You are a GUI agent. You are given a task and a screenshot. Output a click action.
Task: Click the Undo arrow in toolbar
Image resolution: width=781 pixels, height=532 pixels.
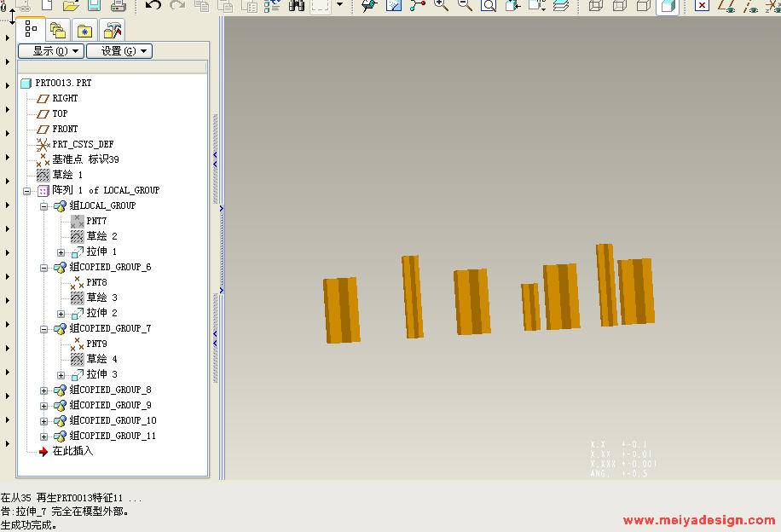tap(153, 5)
